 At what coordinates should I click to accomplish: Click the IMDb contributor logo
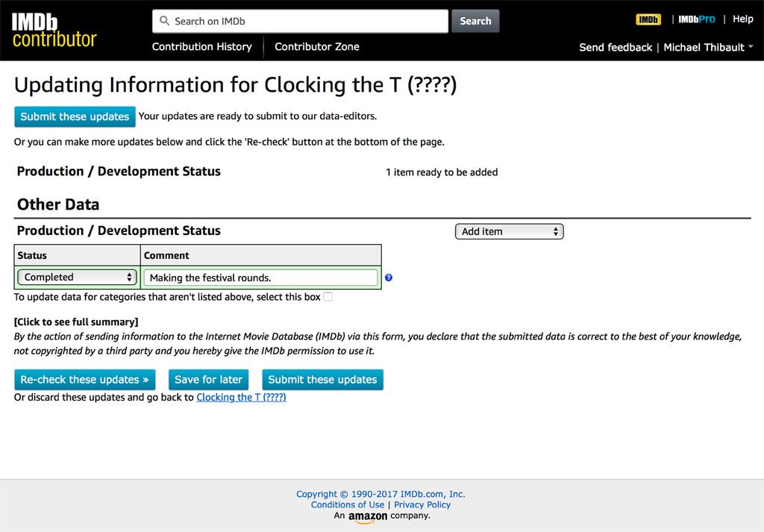point(54,31)
